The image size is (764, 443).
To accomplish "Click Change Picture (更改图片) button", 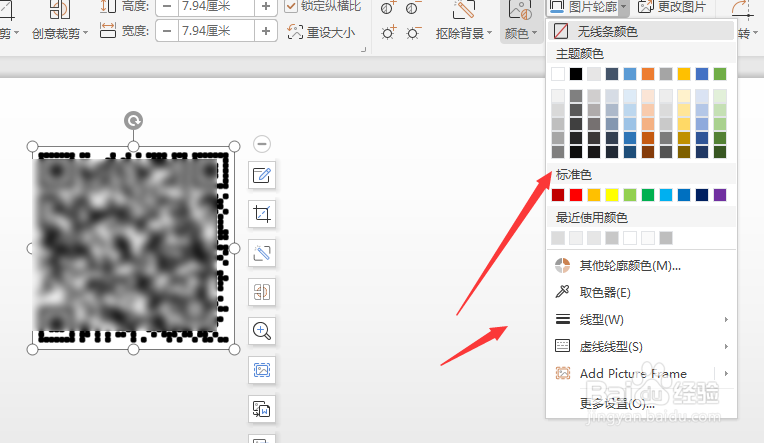I will (672, 7).
